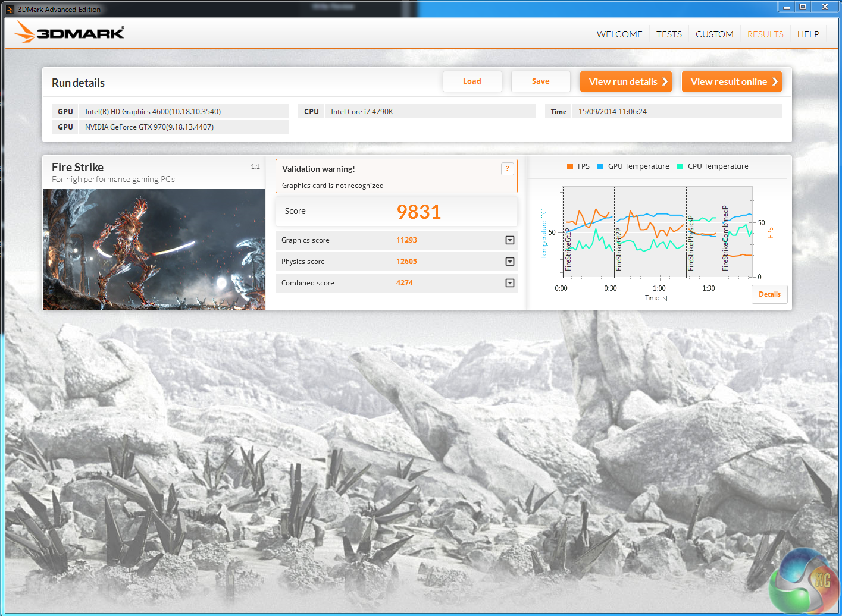842x616 pixels.
Task: Click the 3DMark title bar app icon
Action: 10,9
